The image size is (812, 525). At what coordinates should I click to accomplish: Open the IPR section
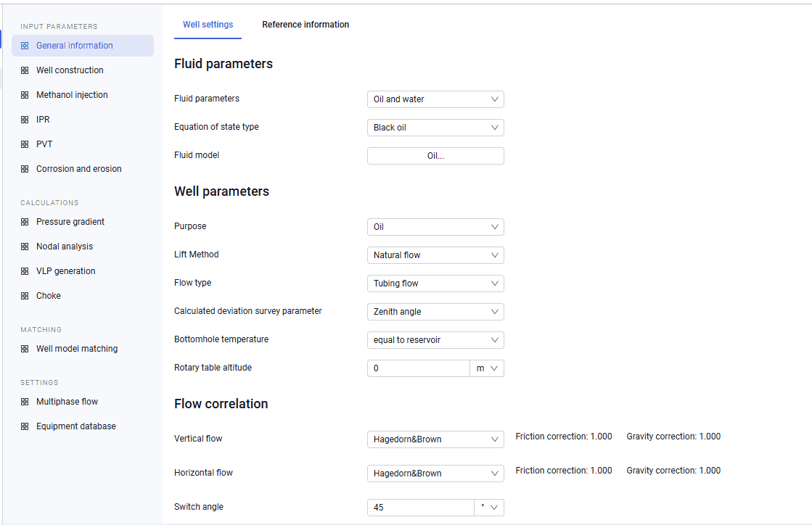pyautogui.click(x=83, y=120)
